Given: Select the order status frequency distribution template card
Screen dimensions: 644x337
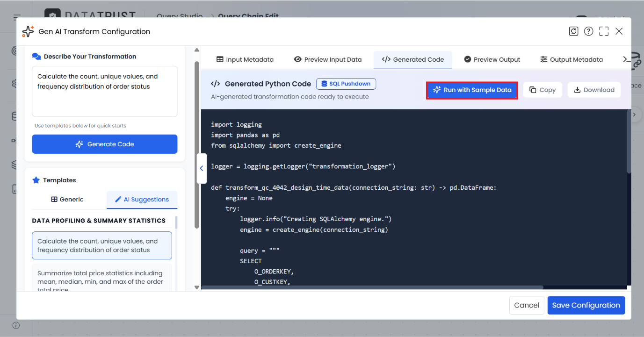Looking at the screenshot, I should [102, 245].
